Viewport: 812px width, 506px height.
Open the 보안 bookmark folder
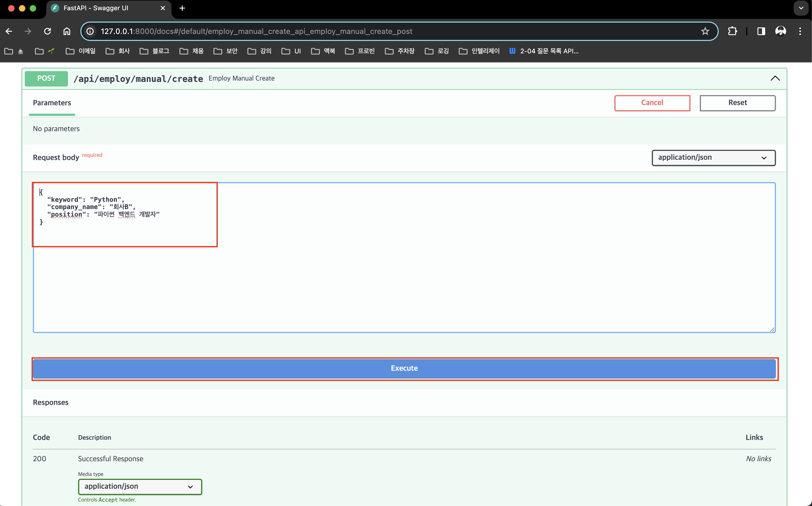pos(226,51)
